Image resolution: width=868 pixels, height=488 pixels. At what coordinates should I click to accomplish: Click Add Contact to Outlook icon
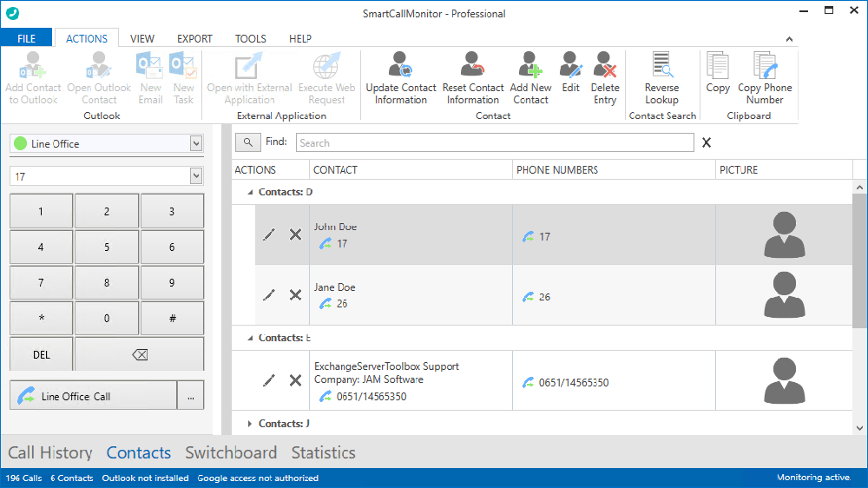[x=33, y=65]
